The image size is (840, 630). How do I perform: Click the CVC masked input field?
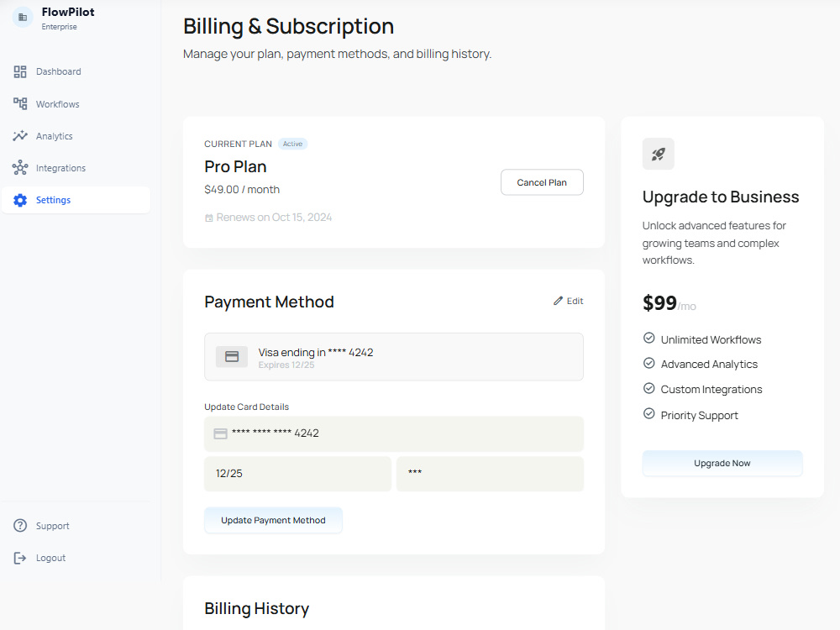click(490, 474)
